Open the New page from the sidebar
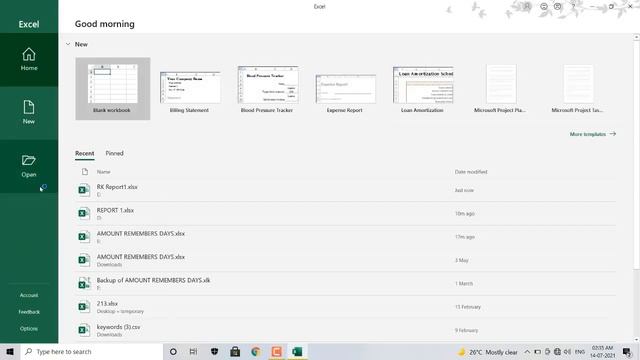The height and width of the screenshot is (360, 640). tap(29, 113)
